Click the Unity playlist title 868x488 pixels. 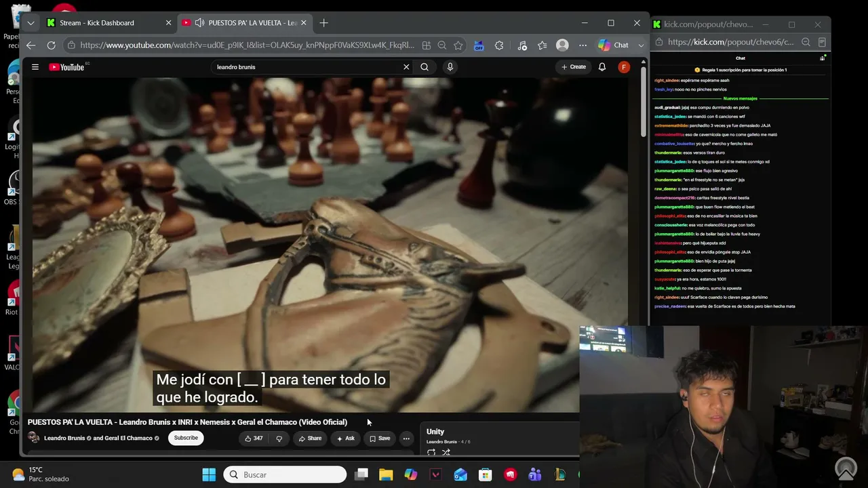pos(435,432)
